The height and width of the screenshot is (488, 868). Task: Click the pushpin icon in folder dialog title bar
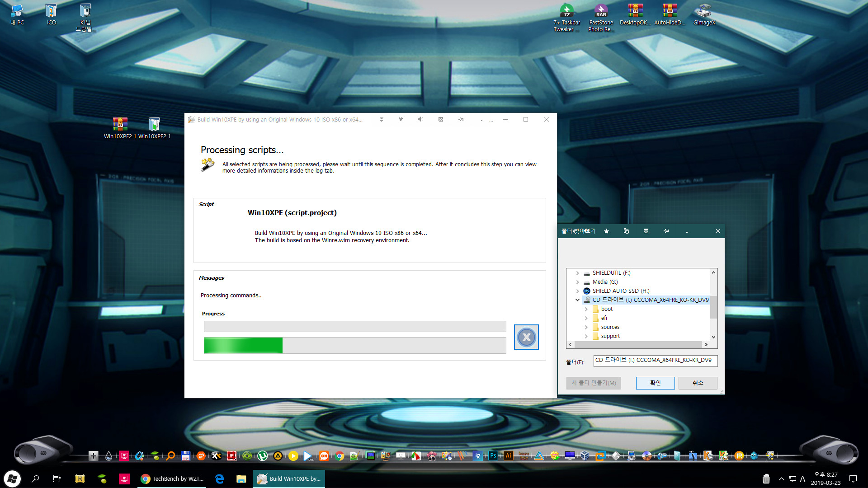pyautogui.click(x=666, y=231)
